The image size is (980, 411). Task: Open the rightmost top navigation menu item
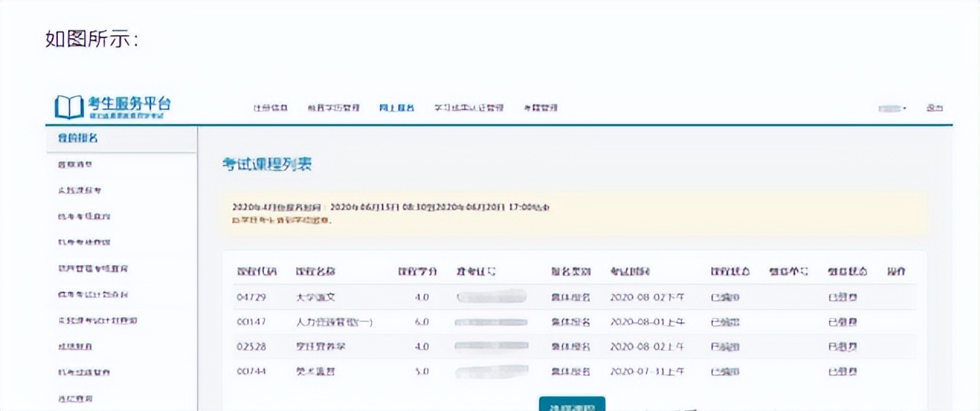540,108
